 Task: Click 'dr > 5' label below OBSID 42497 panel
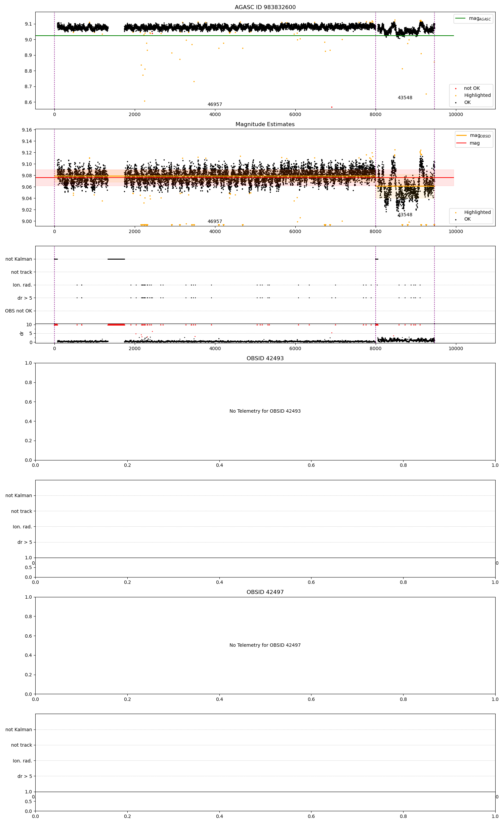click(x=25, y=776)
